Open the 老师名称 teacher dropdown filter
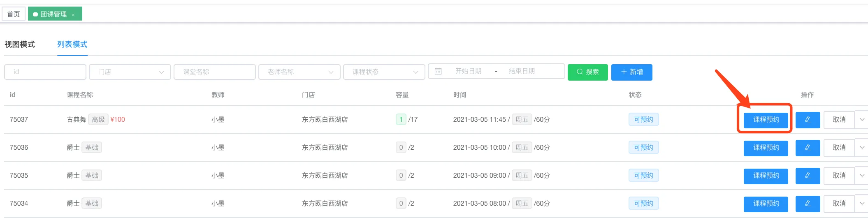Screen dimensions: 868x218 [299, 72]
